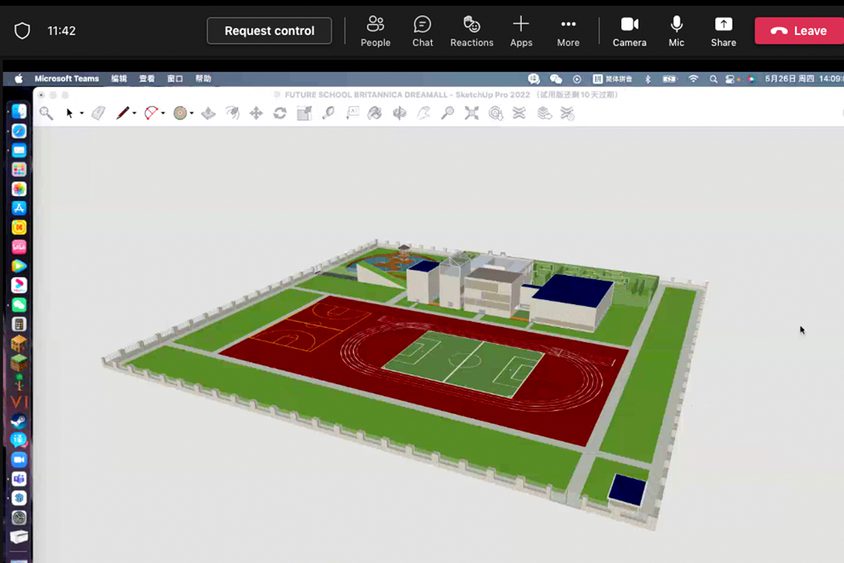The width and height of the screenshot is (844, 563).
Task: Expand the Select tool dropdown arrow
Action: click(82, 114)
